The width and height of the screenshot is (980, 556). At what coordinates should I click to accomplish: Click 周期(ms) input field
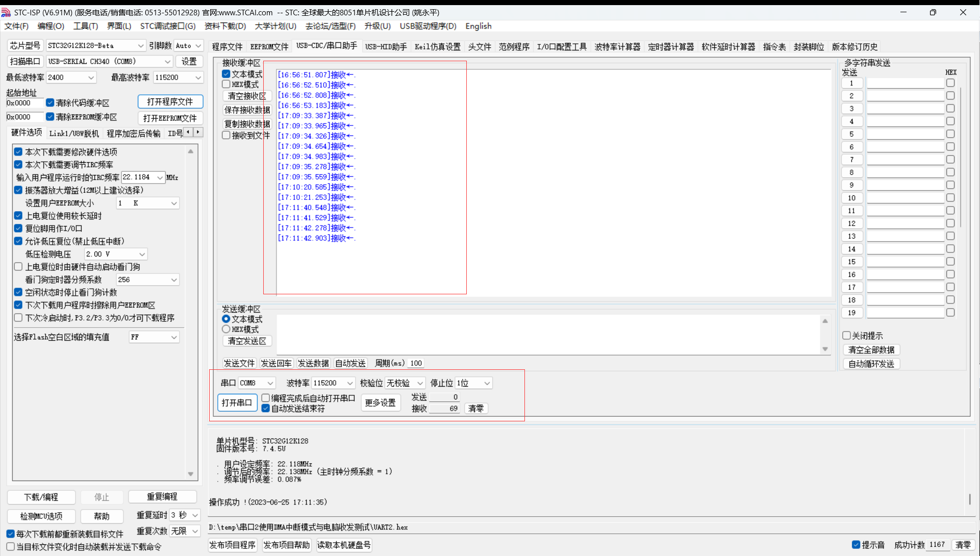click(x=416, y=363)
